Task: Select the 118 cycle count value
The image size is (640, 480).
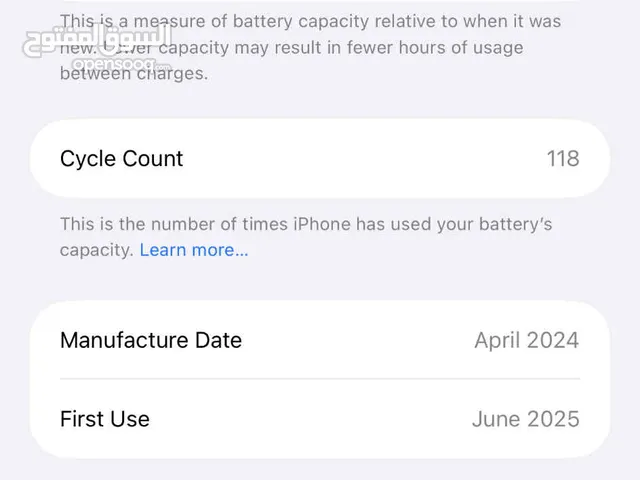Action: coord(562,158)
